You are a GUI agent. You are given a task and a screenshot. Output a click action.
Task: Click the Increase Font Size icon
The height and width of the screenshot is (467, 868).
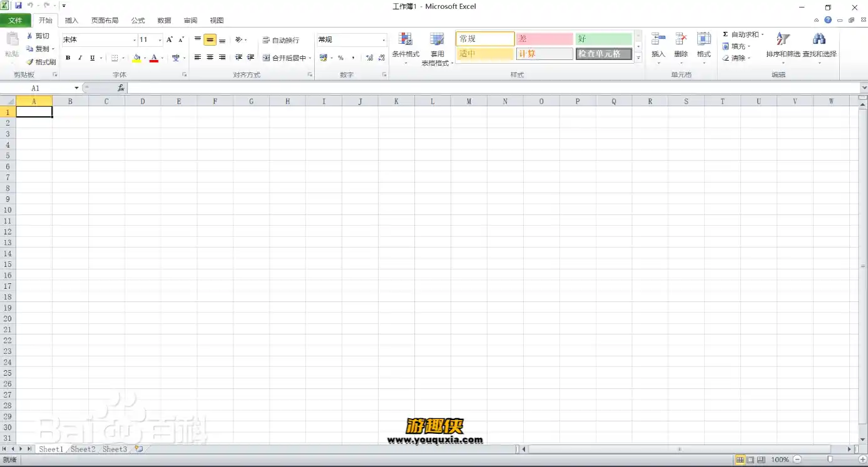pyautogui.click(x=170, y=39)
